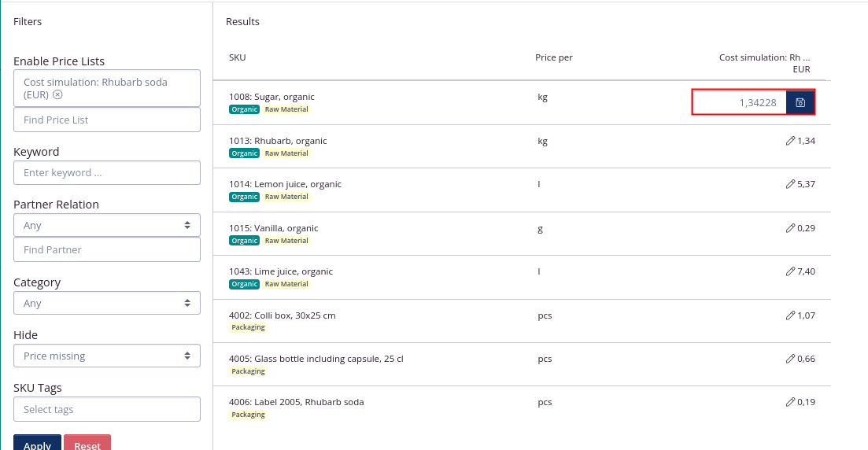868x450 pixels.
Task: Open the Category dropdown
Action: click(x=107, y=303)
